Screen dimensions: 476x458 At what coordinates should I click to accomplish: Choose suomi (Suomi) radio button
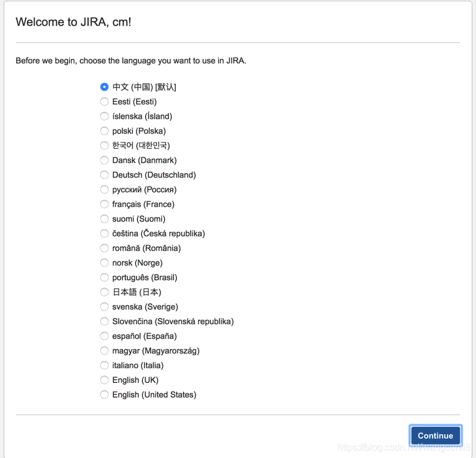[104, 219]
